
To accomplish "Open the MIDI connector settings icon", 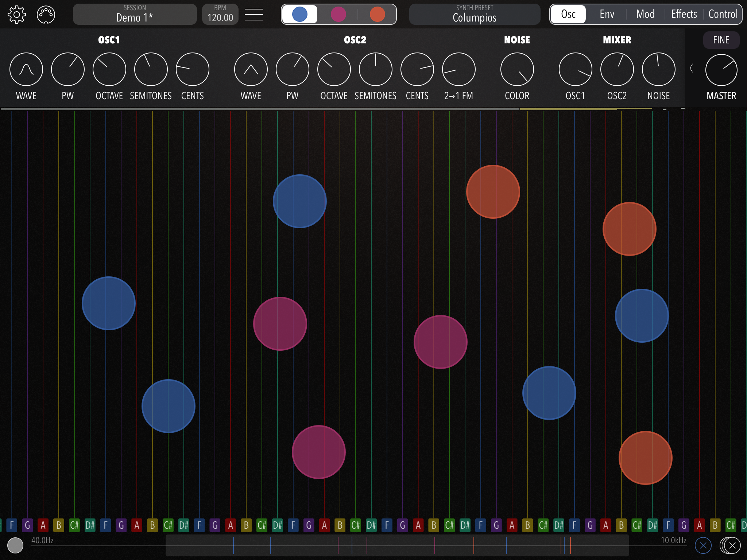I will click(x=46, y=15).
